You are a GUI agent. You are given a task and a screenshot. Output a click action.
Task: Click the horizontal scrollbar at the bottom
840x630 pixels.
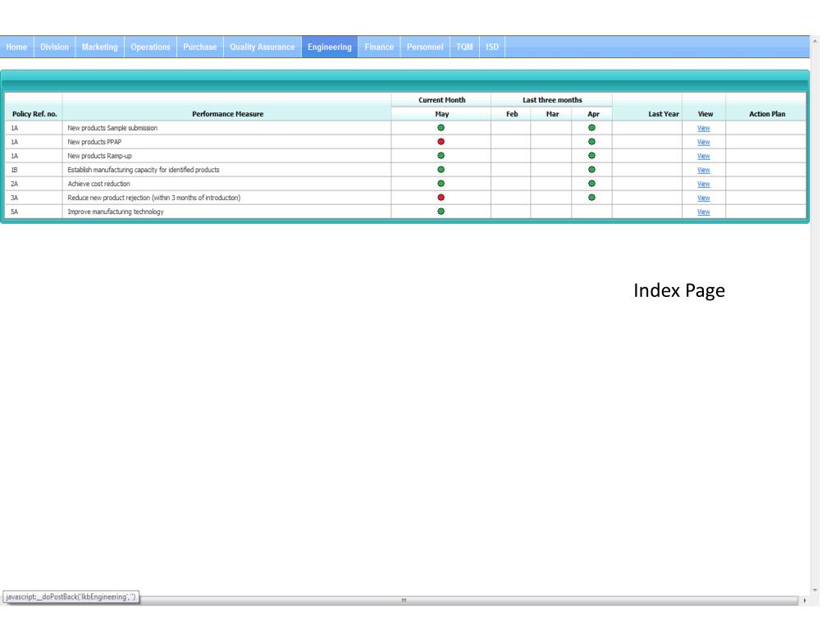(x=402, y=600)
